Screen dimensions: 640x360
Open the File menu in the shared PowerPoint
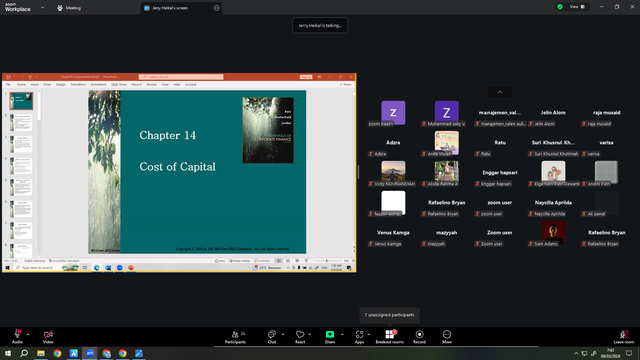(x=8, y=84)
